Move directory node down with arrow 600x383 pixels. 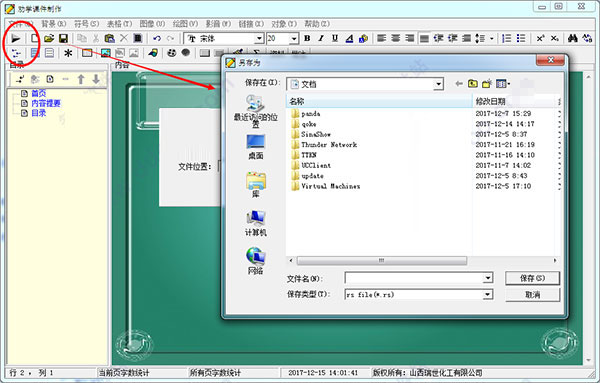[x=96, y=79]
